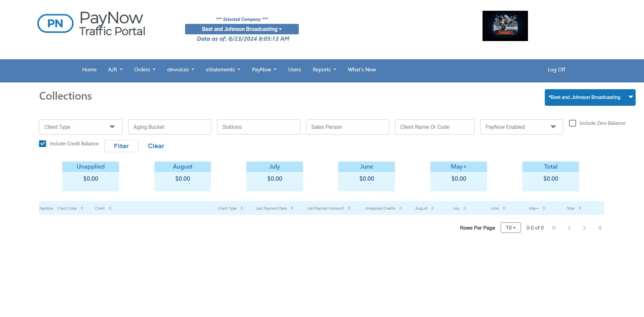Go to last page icon
644x317 pixels.
(599, 228)
